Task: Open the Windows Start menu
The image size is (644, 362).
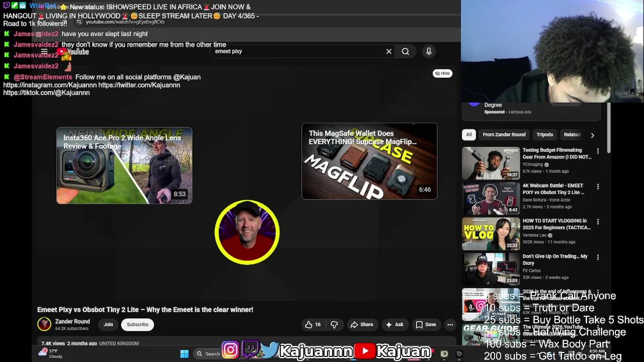Action: pyautogui.click(x=185, y=354)
